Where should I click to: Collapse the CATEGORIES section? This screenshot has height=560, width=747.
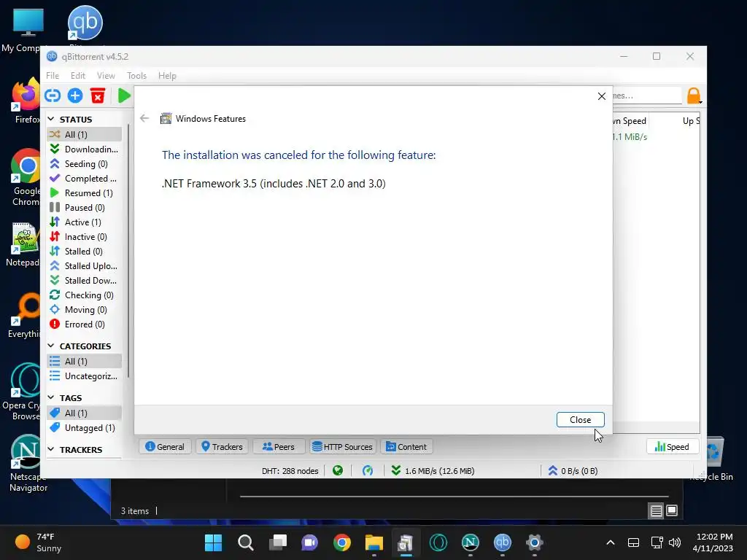[x=52, y=346]
